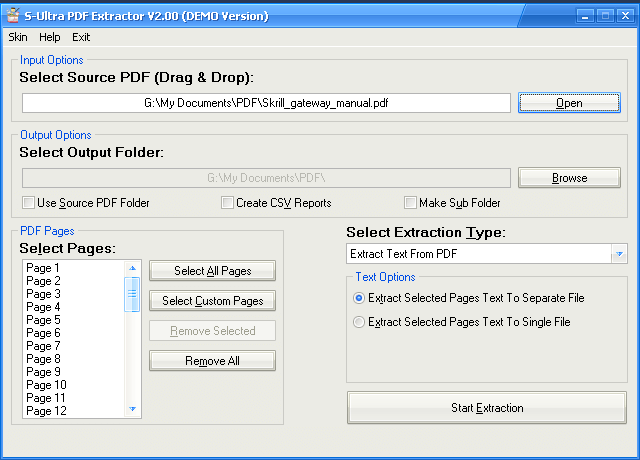Open the Skin menu

18,37
